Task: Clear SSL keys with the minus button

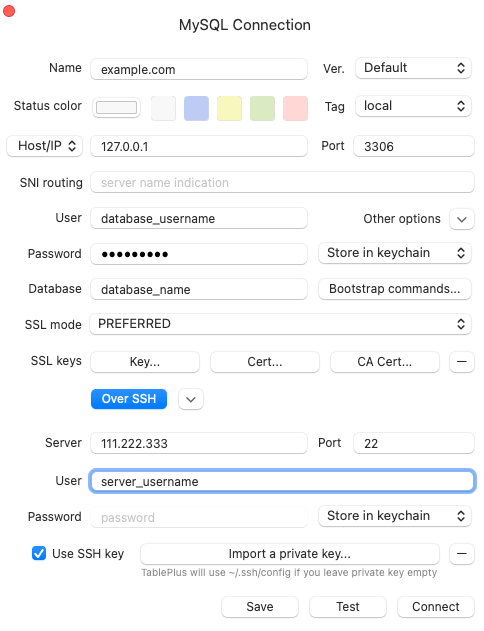Action: click(462, 362)
